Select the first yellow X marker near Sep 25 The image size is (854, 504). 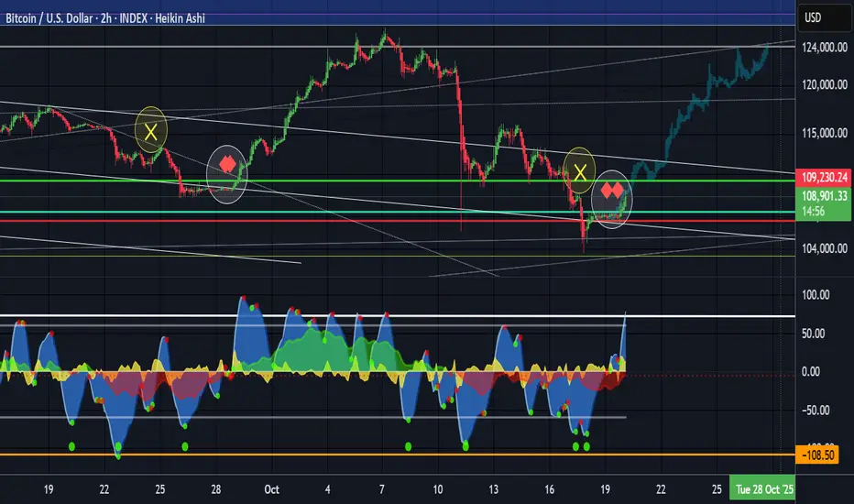tap(151, 130)
